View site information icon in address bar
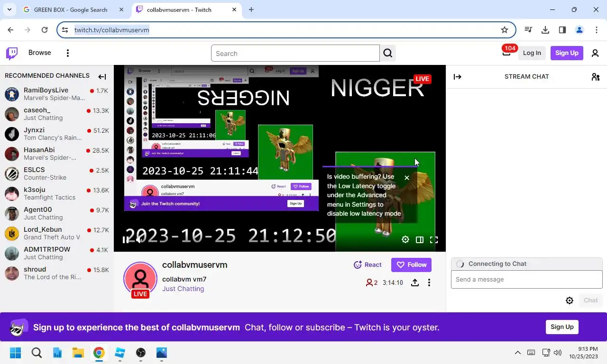Image resolution: width=607 pixels, height=364 pixels. point(65,30)
